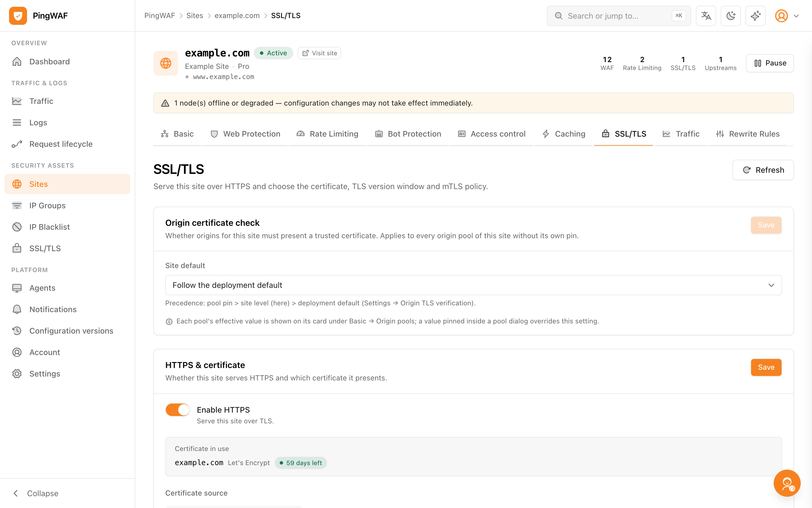Open the support chat bubble
Screen dimensions: 812x508
(787, 483)
